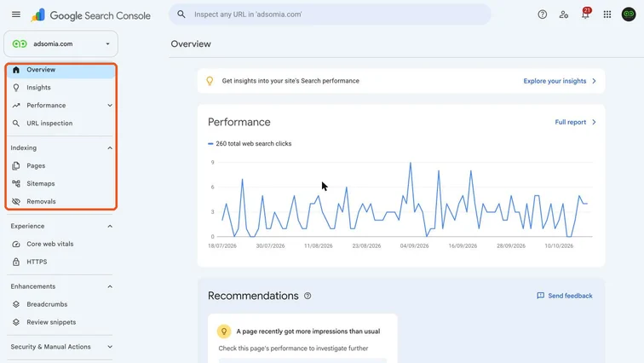Click the Send feedback button
The image size is (644, 363).
[x=565, y=296]
